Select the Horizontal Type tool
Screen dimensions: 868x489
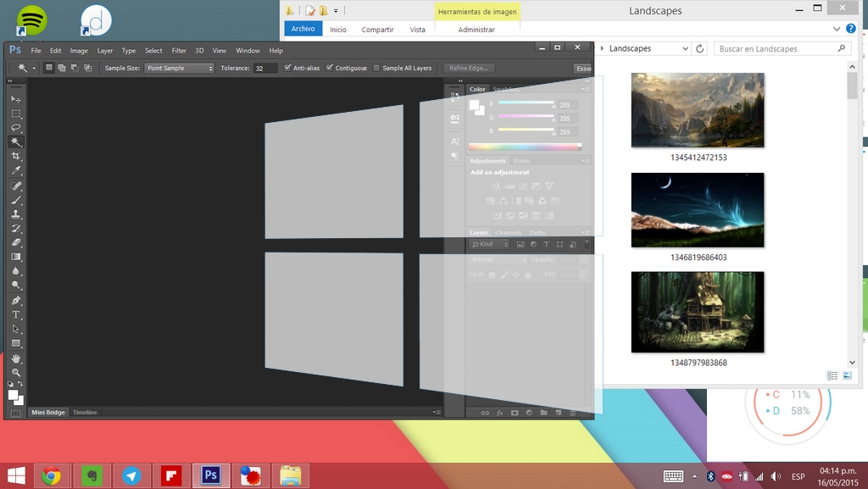coord(16,315)
